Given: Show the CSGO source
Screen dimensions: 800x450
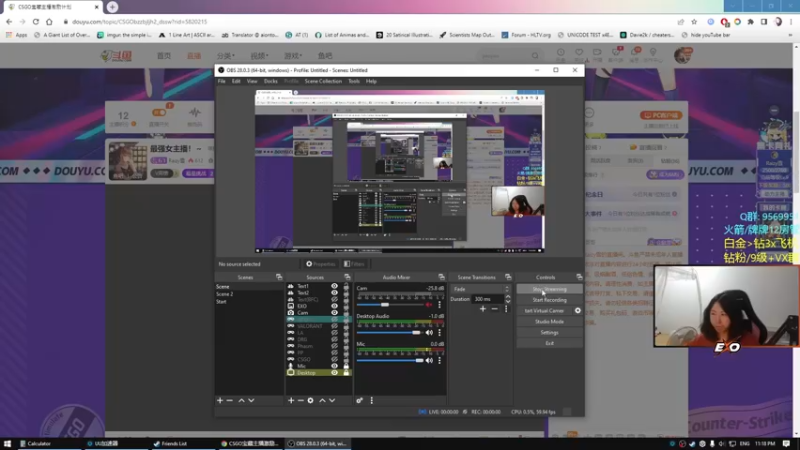Looking at the screenshot, I should (334, 359).
